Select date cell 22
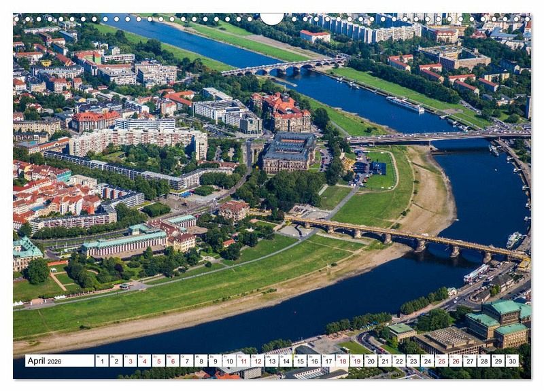 coord(399,361)
